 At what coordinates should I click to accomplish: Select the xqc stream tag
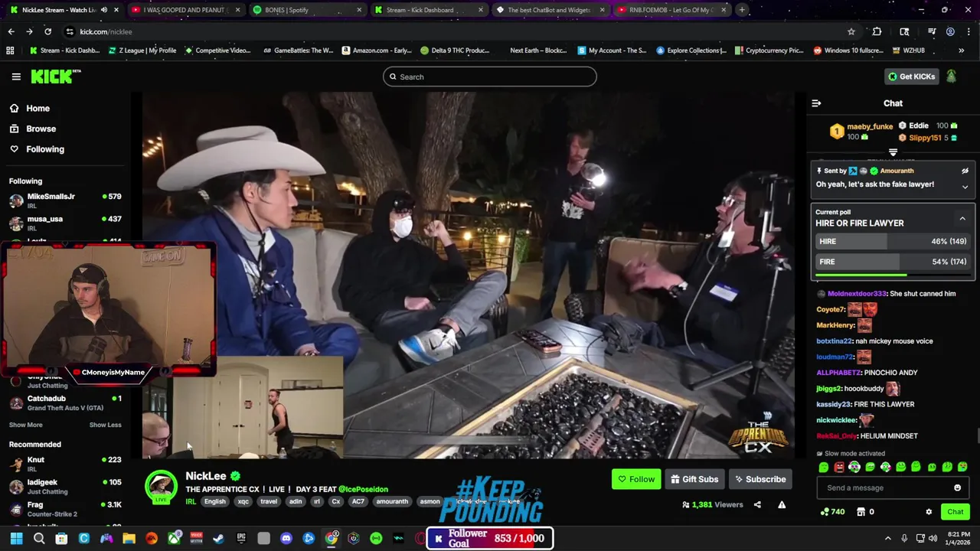pyautogui.click(x=243, y=502)
